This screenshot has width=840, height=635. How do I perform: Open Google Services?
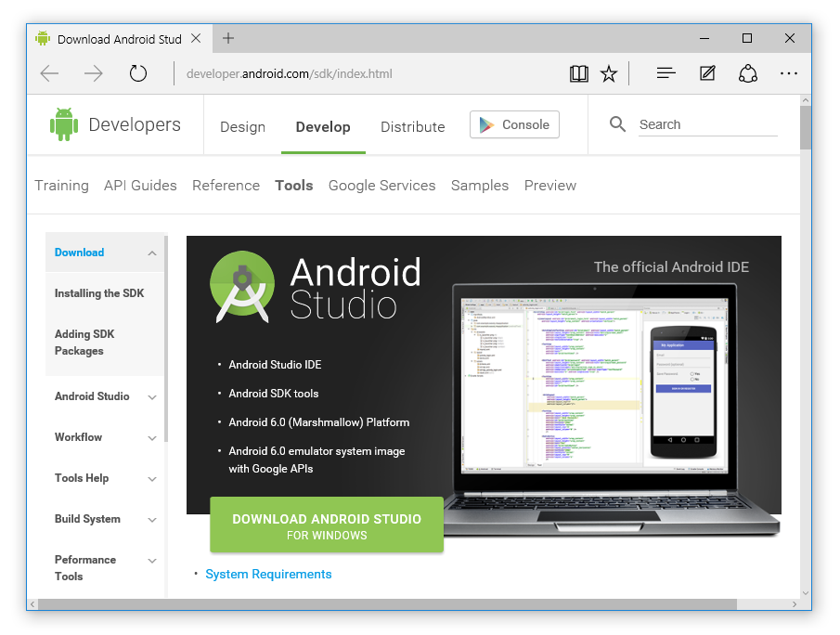tap(382, 186)
